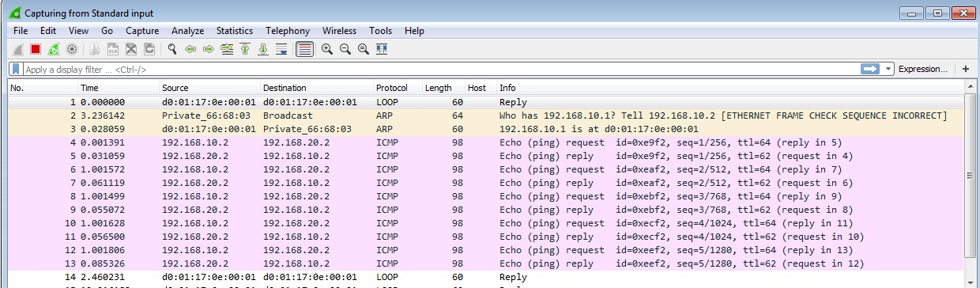The height and width of the screenshot is (288, 980).
Task: Go forward with green right arrow
Action: (x=209, y=49)
